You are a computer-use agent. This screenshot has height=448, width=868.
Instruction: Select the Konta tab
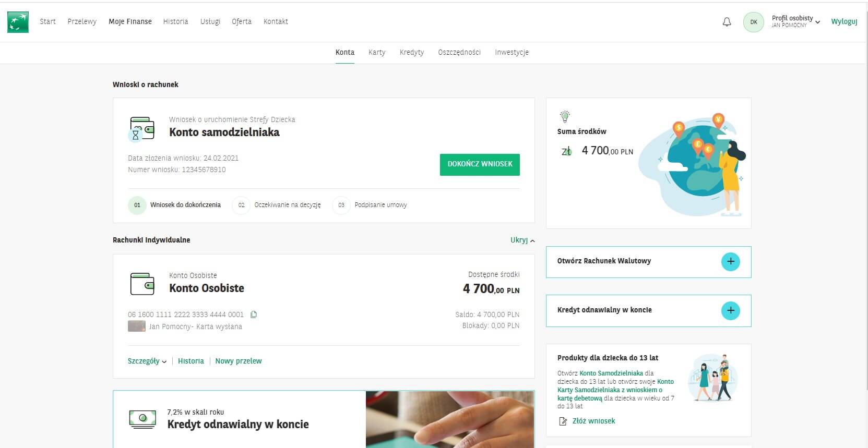click(x=345, y=52)
